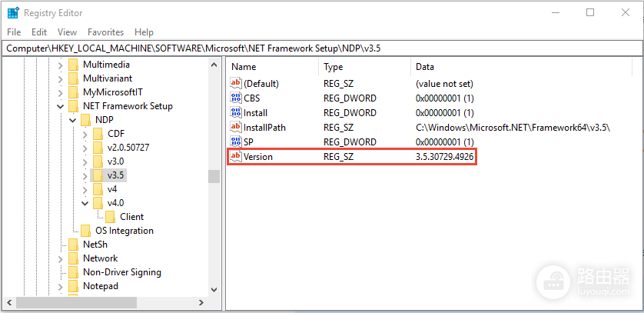Click the (Default) string value icon
The height and width of the screenshot is (313, 644).
pos(236,83)
